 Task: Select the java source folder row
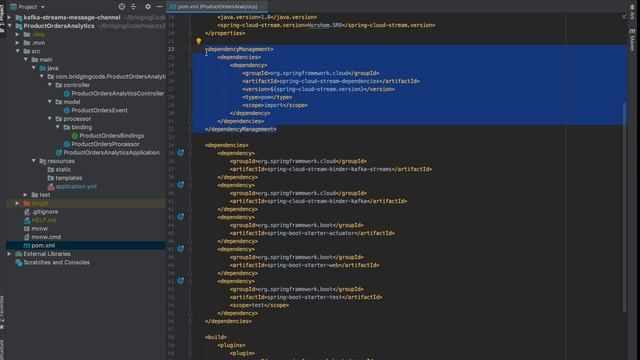[x=53, y=68]
